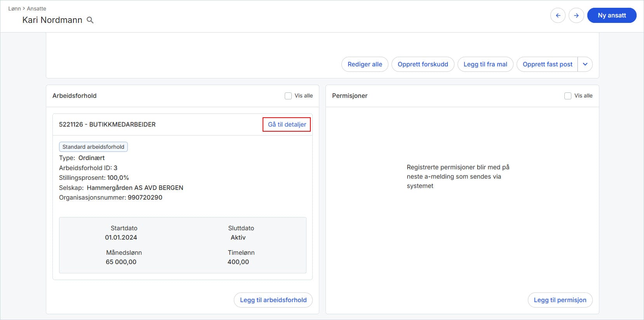Expand the Opprett fast post dropdown arrow

(585, 64)
